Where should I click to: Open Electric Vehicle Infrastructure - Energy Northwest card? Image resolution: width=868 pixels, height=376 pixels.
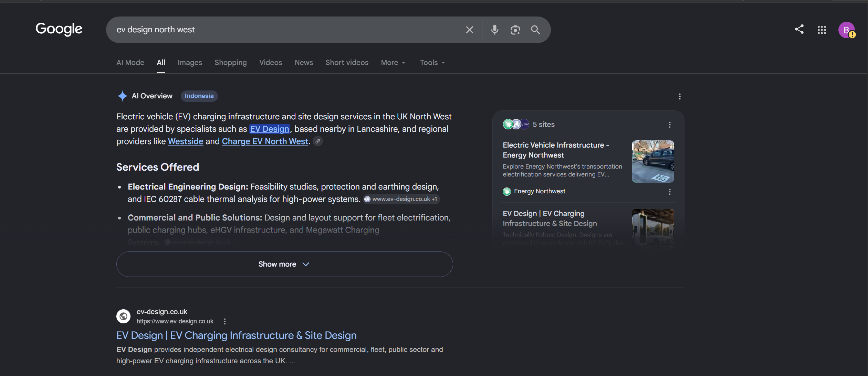tap(556, 150)
